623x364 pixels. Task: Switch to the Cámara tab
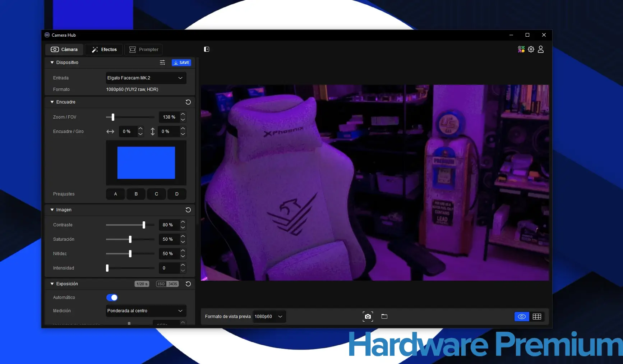point(64,50)
